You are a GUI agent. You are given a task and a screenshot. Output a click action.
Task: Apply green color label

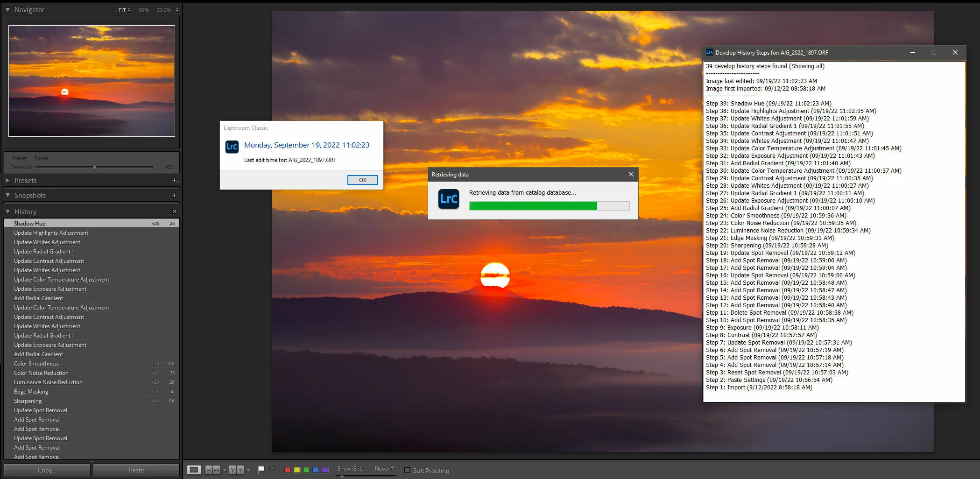306,470
